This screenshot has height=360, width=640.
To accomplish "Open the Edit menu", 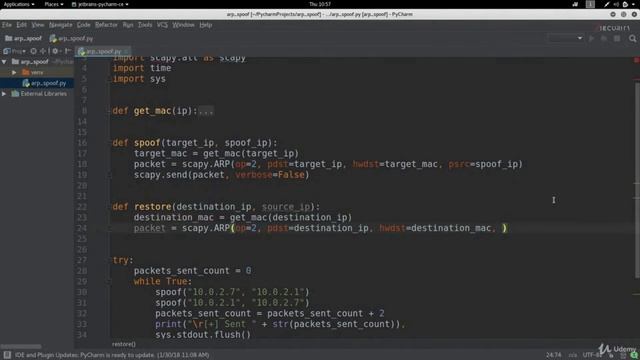I will pos(21,25).
